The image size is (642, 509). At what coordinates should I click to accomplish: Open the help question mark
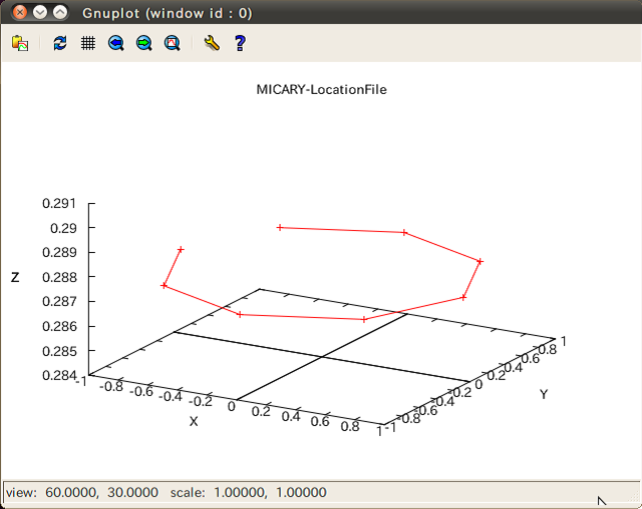[240, 43]
